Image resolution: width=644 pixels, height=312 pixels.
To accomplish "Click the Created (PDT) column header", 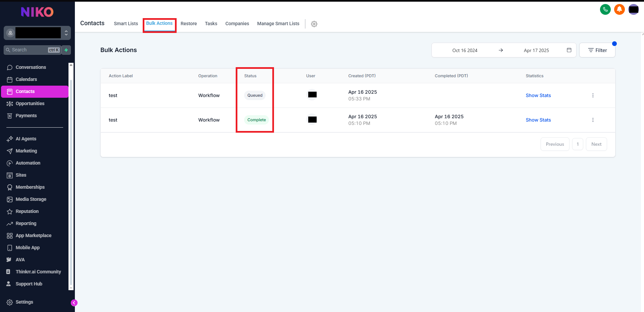I will pyautogui.click(x=362, y=76).
